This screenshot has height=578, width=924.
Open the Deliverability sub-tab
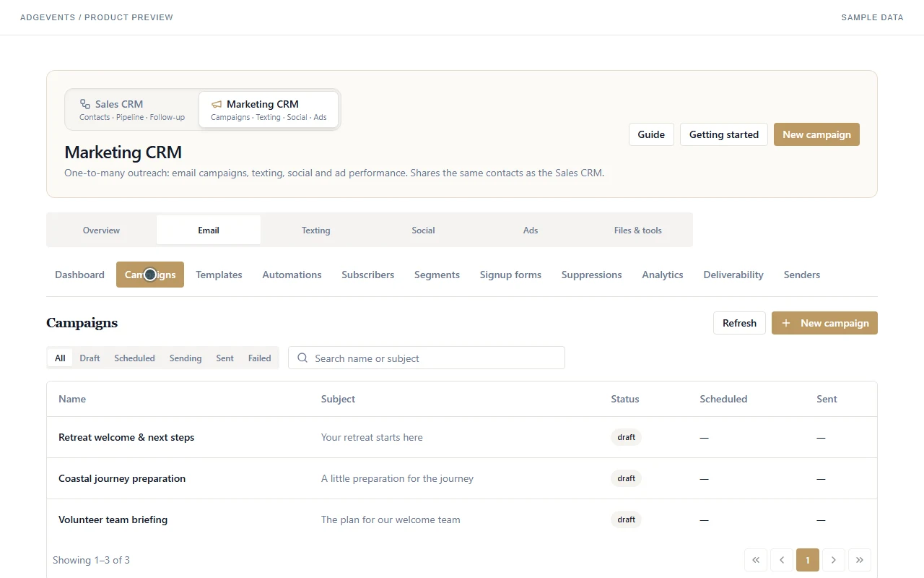(x=733, y=275)
